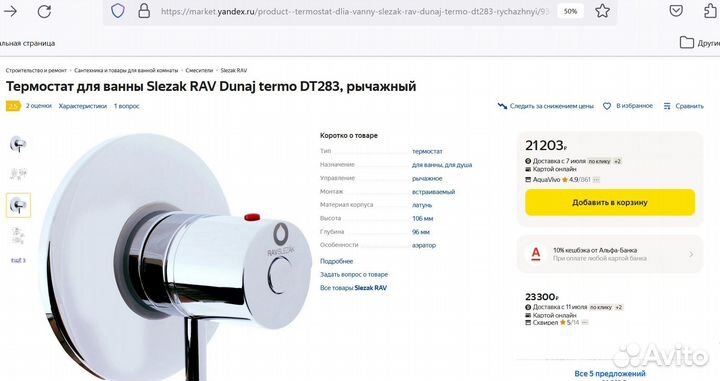Expand delivery options '+2' for 11 июля
Image resolution: width=720 pixels, height=381 pixels.
point(619,307)
